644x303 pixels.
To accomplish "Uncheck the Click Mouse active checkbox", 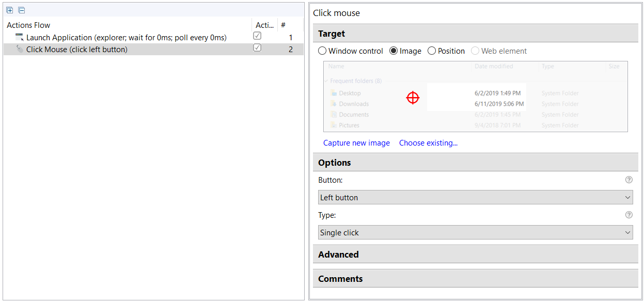I will pos(257,48).
